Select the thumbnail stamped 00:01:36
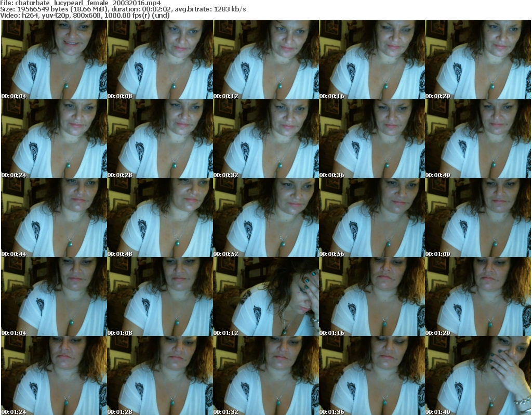 (372, 376)
